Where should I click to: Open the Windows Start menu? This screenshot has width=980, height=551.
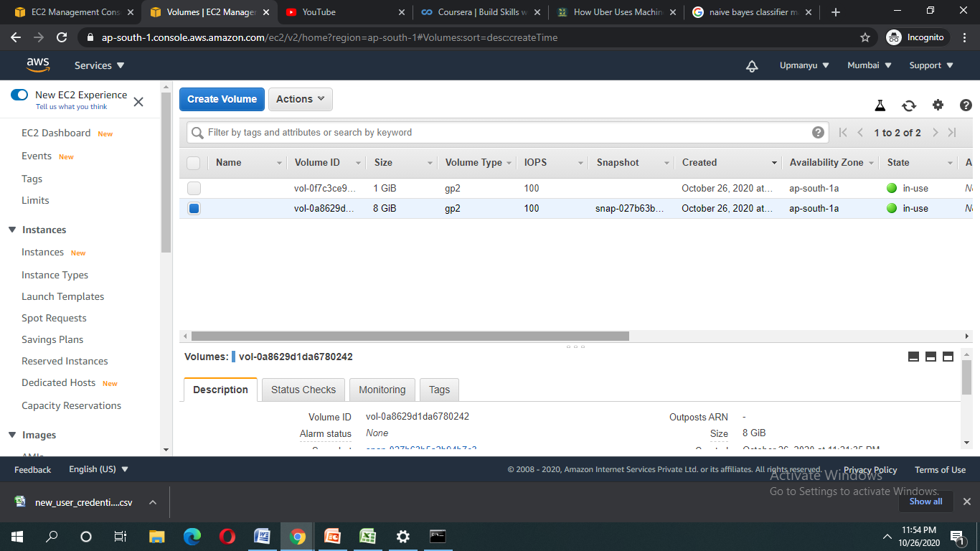[x=17, y=536]
